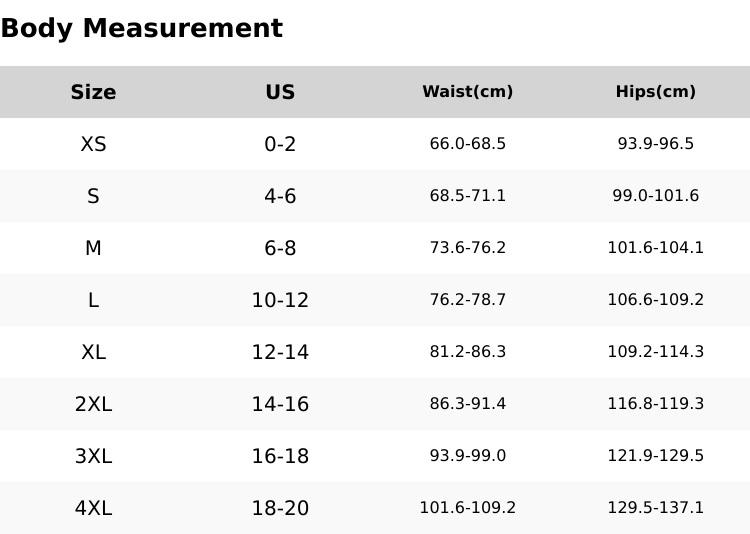750x534 pixels.
Task: Select the 4XL size cell
Action: 93,508
